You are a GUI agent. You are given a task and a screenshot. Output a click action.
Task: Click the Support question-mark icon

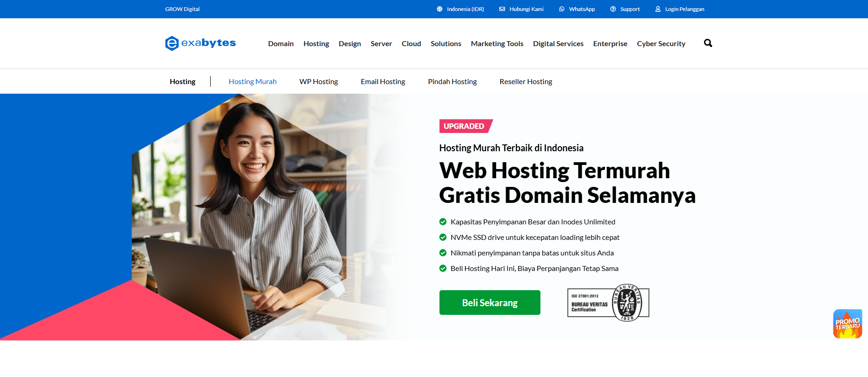(613, 9)
